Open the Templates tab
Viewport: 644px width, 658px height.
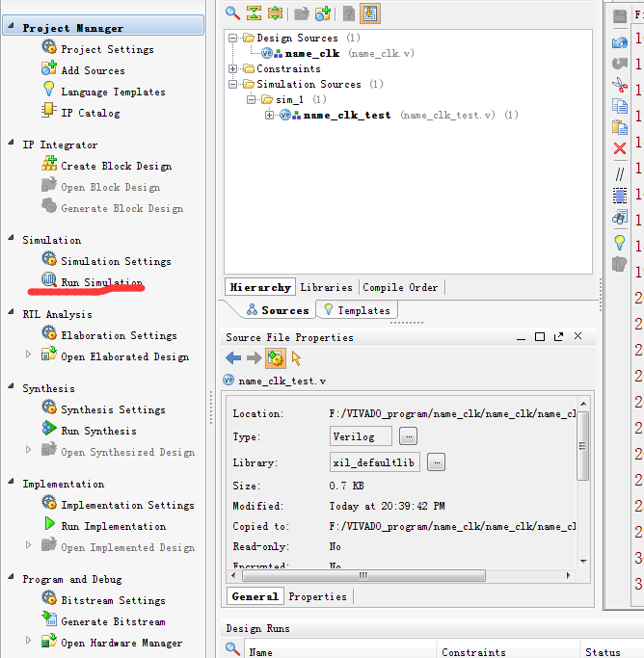click(358, 310)
